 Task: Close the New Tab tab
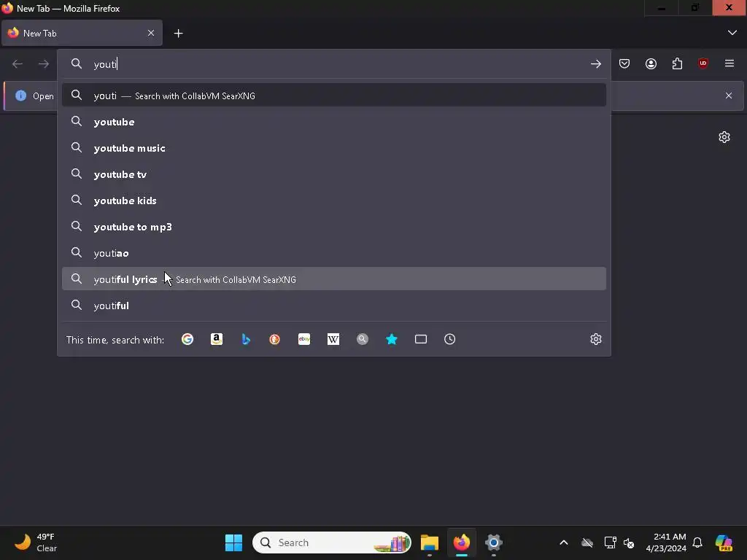[151, 33]
